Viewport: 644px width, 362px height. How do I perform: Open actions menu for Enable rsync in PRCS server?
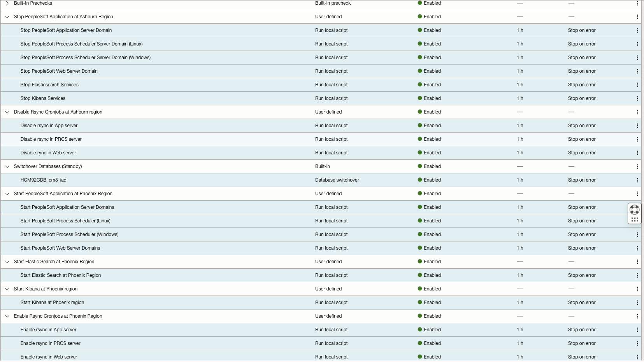point(637,343)
